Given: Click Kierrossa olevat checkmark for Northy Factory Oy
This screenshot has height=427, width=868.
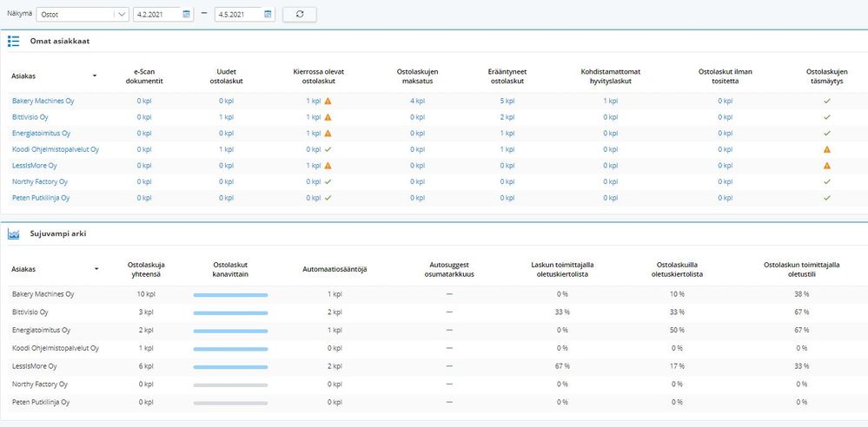Looking at the screenshot, I should click(x=328, y=181).
